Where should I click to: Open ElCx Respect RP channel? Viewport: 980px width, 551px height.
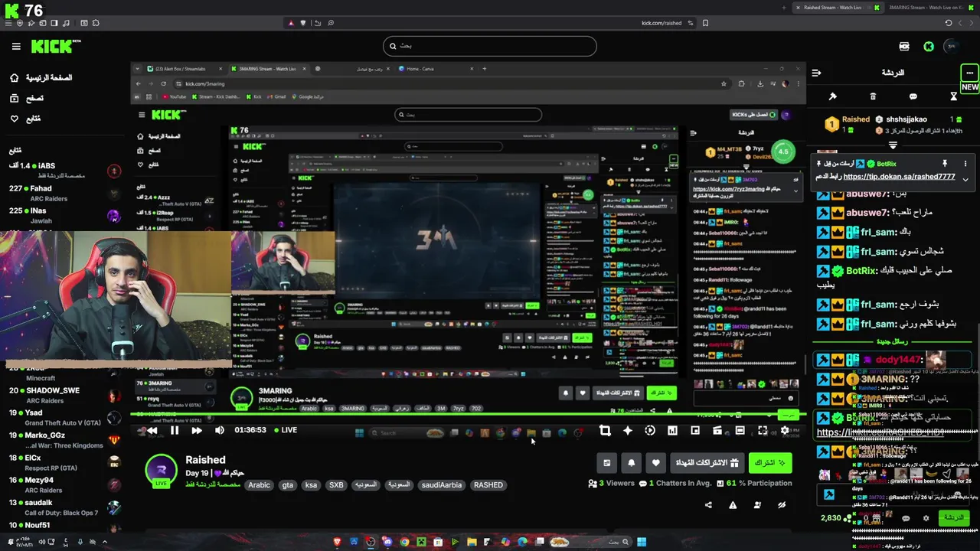click(x=64, y=462)
